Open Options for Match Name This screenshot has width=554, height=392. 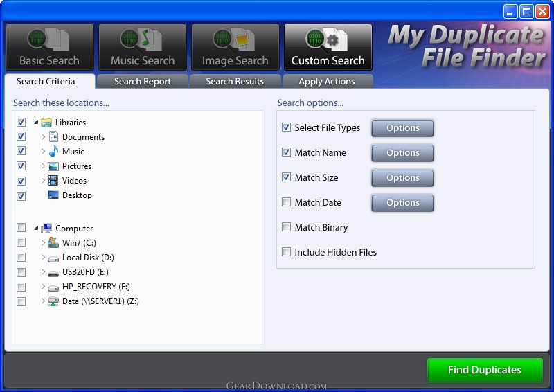tap(402, 152)
